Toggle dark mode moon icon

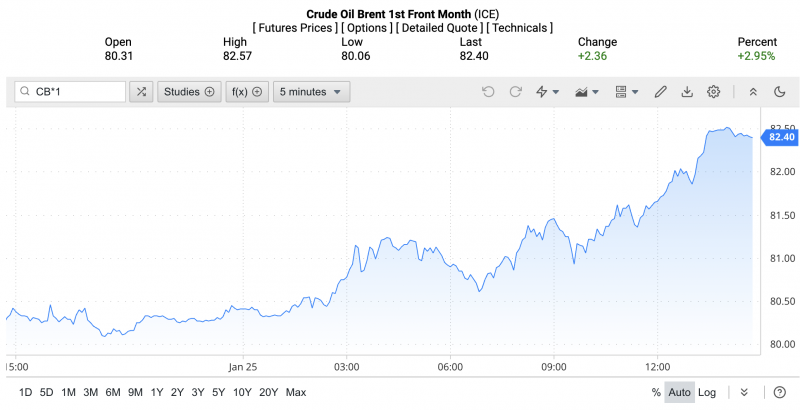pos(780,92)
